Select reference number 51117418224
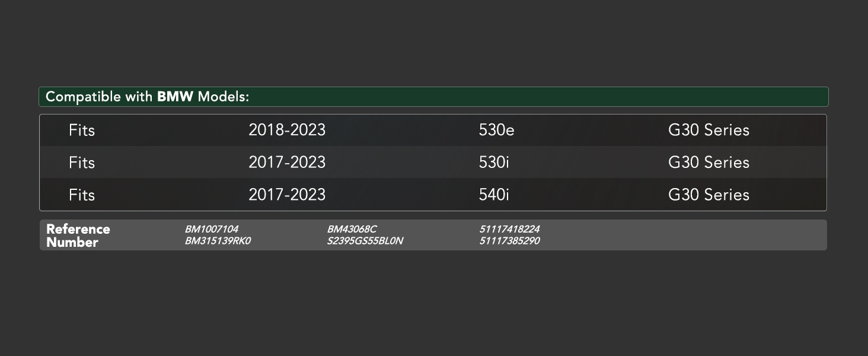The image size is (868, 356). (509, 229)
